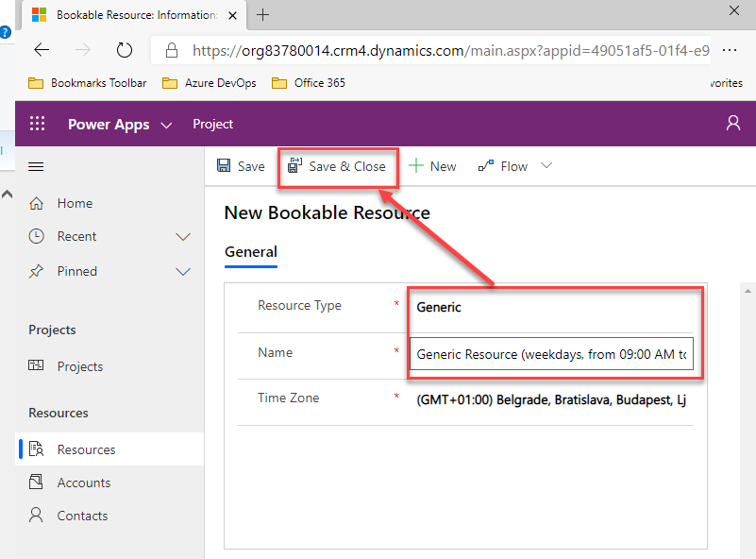Screen dimensions: 756x559
Task: Expand the Pinned section chevron
Action: pyautogui.click(x=184, y=272)
